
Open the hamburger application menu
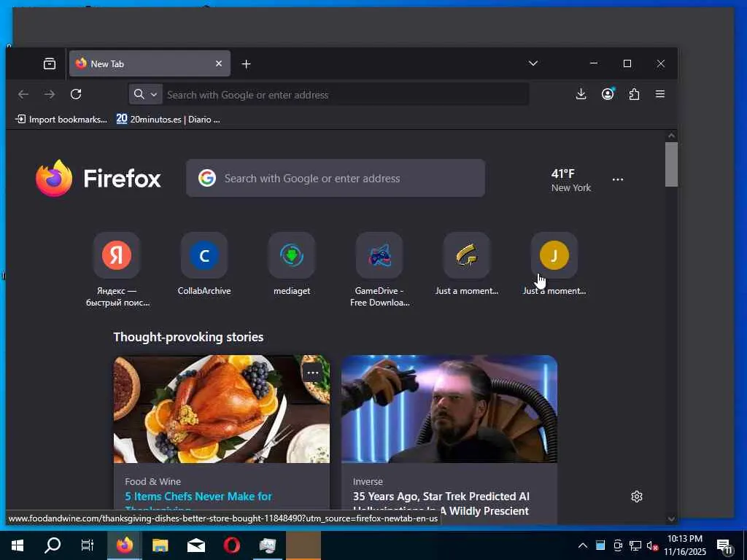click(659, 94)
